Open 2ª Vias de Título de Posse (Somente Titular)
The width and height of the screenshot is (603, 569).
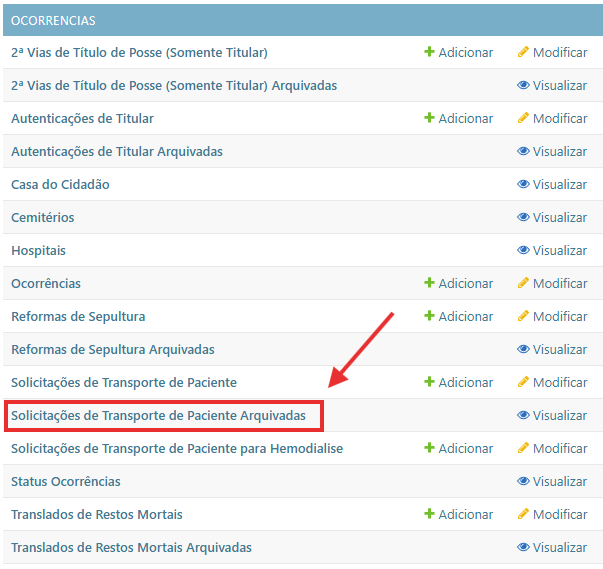pos(139,52)
